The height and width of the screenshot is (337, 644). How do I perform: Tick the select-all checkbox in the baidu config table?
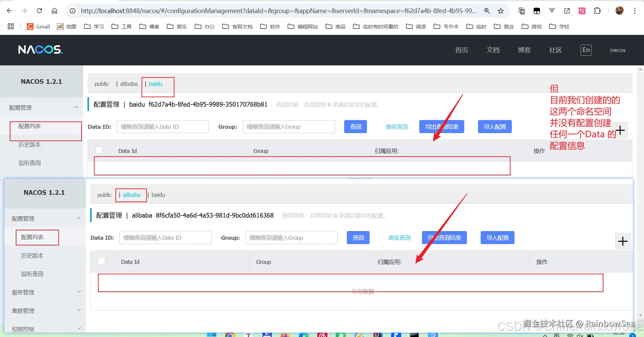click(99, 150)
